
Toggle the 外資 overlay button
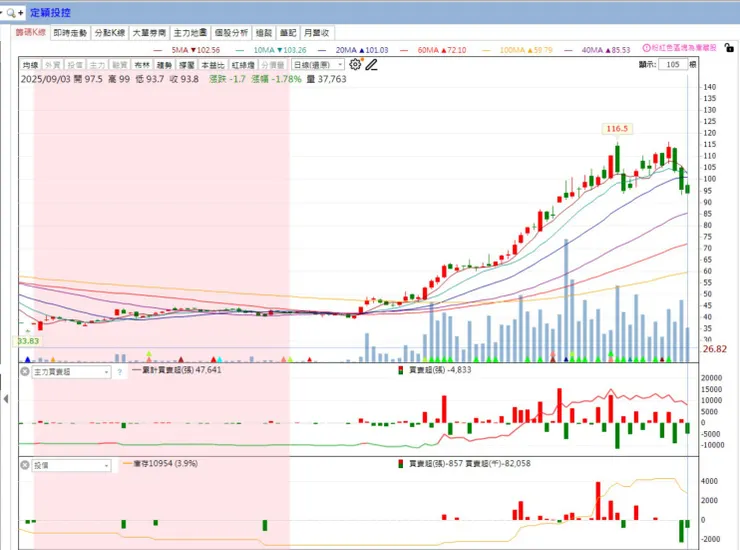52,65
